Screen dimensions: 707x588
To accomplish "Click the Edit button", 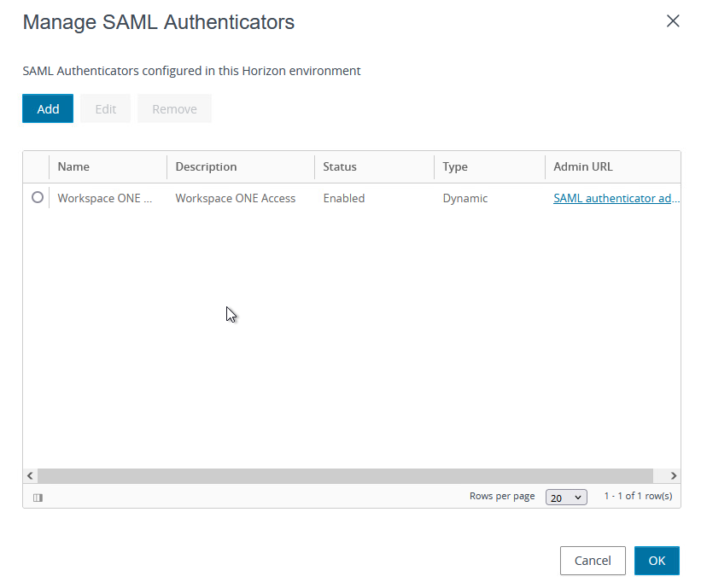I will (105, 109).
